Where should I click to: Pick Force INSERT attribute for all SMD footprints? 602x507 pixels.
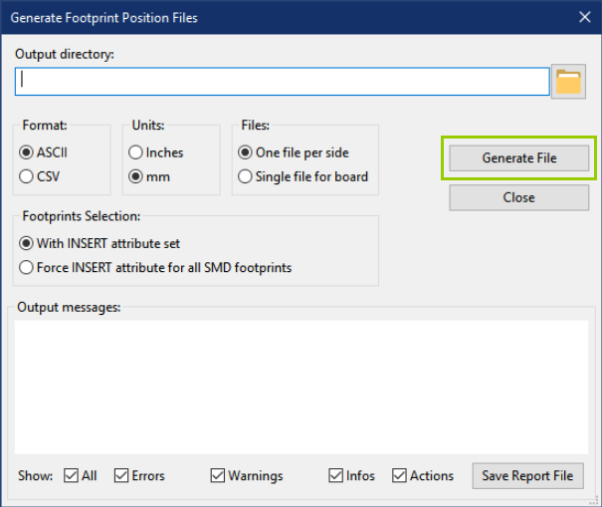tap(28, 267)
